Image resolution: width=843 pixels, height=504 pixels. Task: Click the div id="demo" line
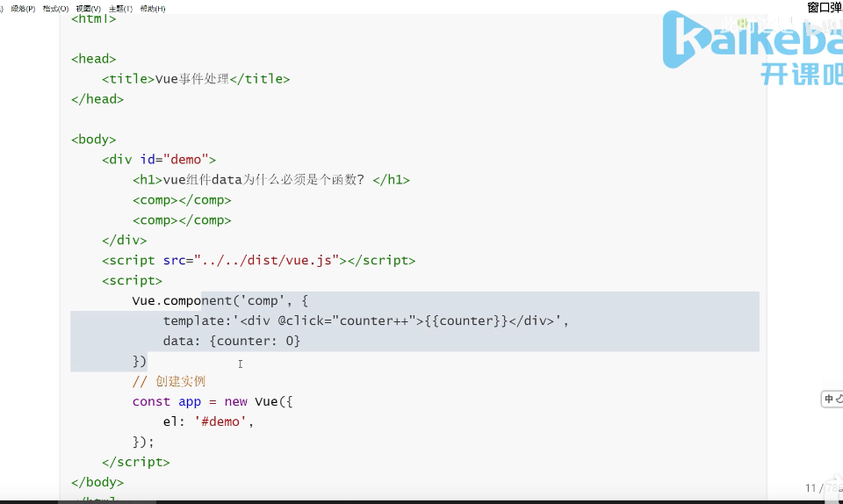click(159, 160)
